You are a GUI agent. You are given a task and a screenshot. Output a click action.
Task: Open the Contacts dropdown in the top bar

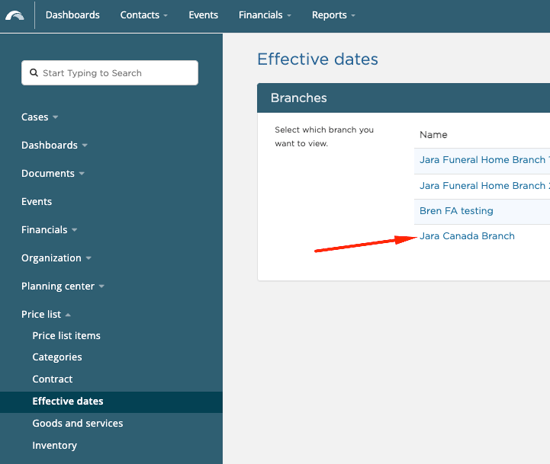pos(144,15)
